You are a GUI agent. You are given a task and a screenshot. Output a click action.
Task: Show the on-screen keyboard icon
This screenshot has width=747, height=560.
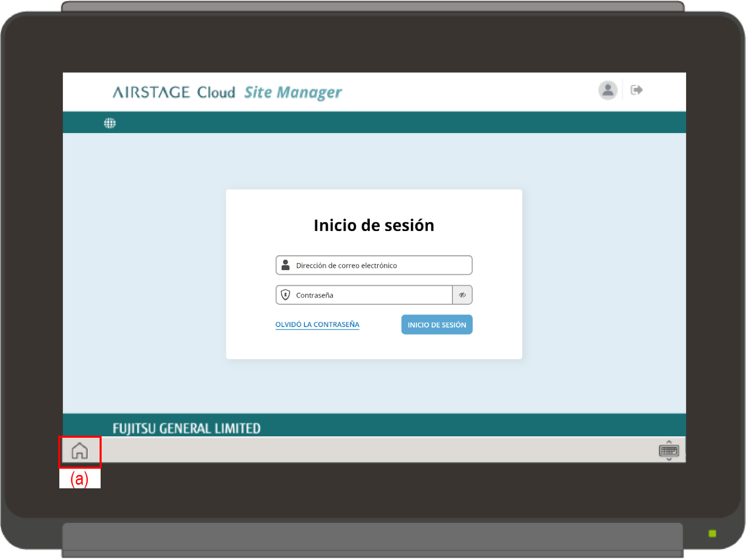tap(669, 451)
